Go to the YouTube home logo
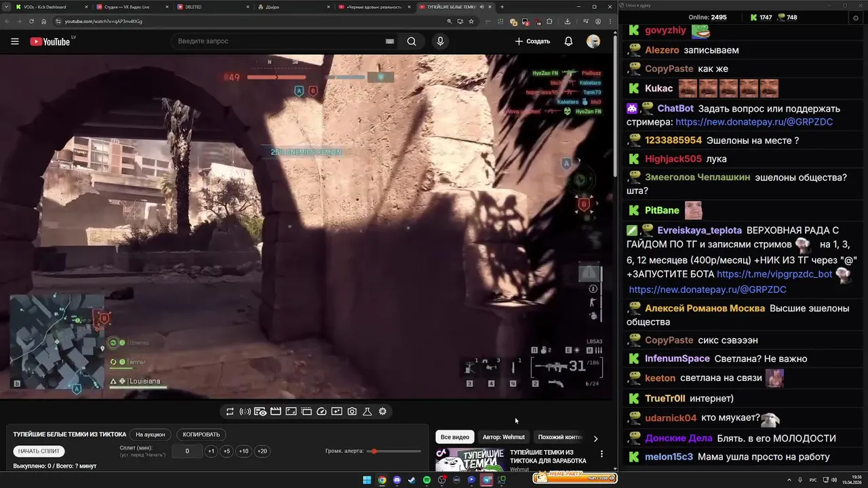Image resolution: width=868 pixels, height=488 pixels. tap(50, 41)
